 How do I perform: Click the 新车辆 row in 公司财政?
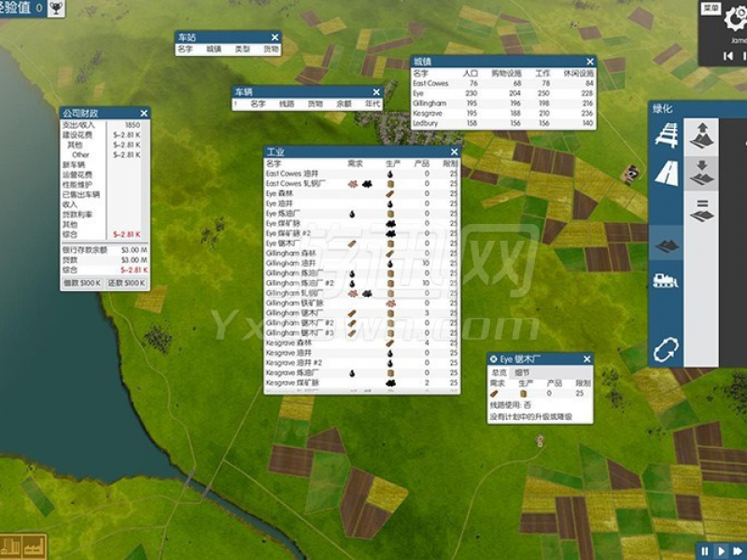click(x=105, y=165)
